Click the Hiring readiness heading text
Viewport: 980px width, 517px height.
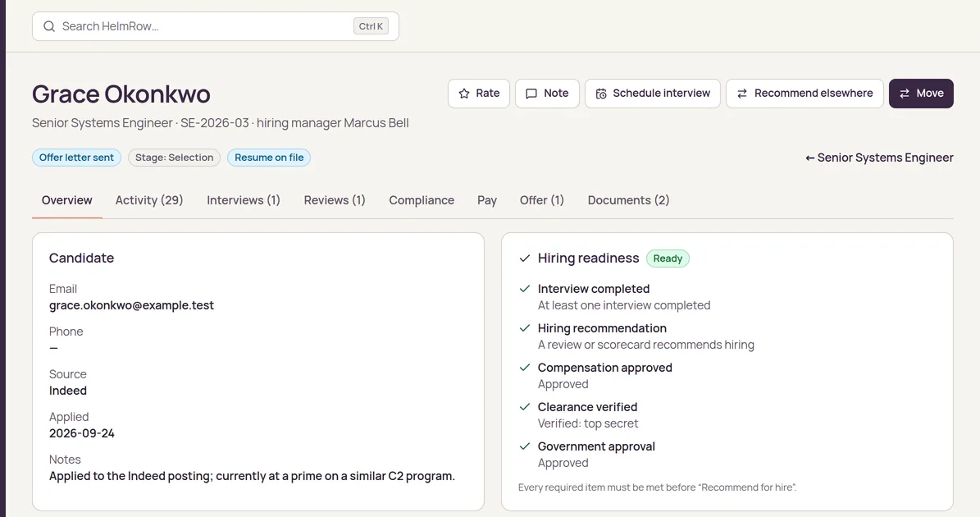(588, 258)
